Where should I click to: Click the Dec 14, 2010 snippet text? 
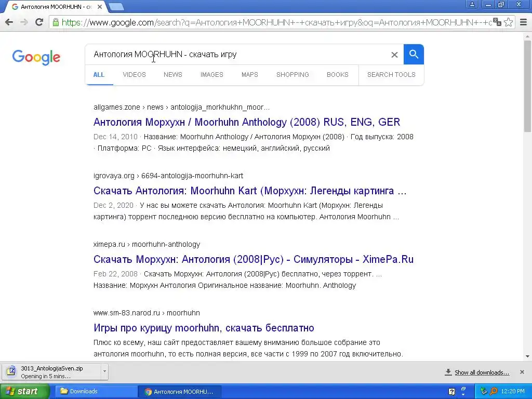coord(115,137)
